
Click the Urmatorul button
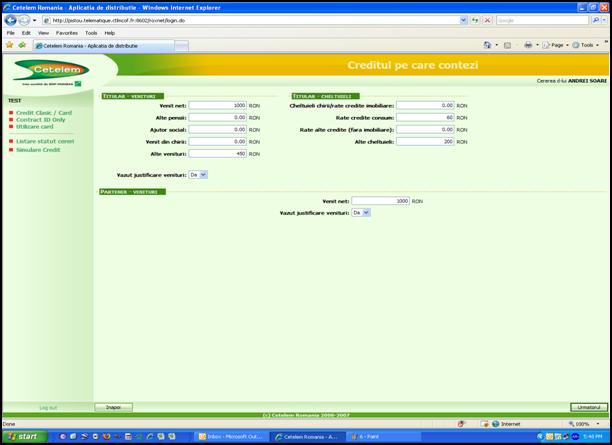pyautogui.click(x=589, y=407)
